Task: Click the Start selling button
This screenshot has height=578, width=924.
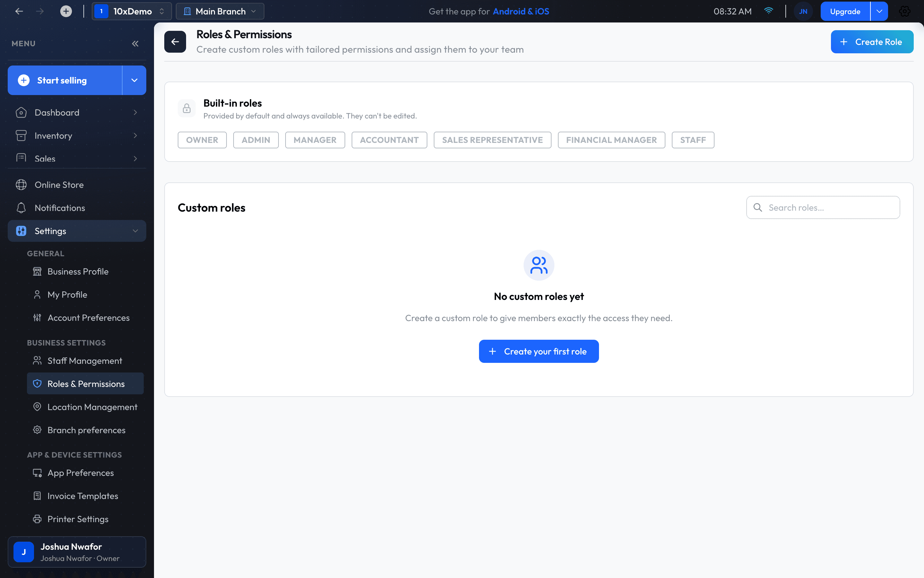Action: tap(65, 80)
